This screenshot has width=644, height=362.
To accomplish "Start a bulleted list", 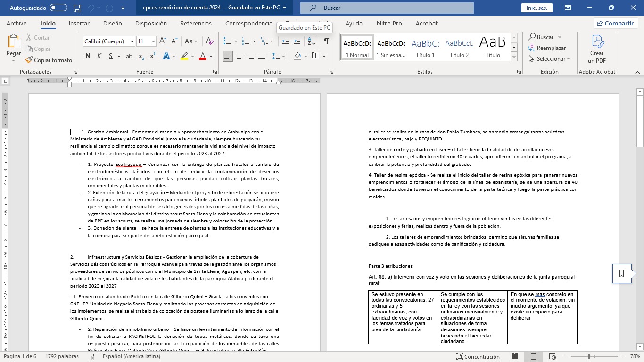I will (227, 41).
